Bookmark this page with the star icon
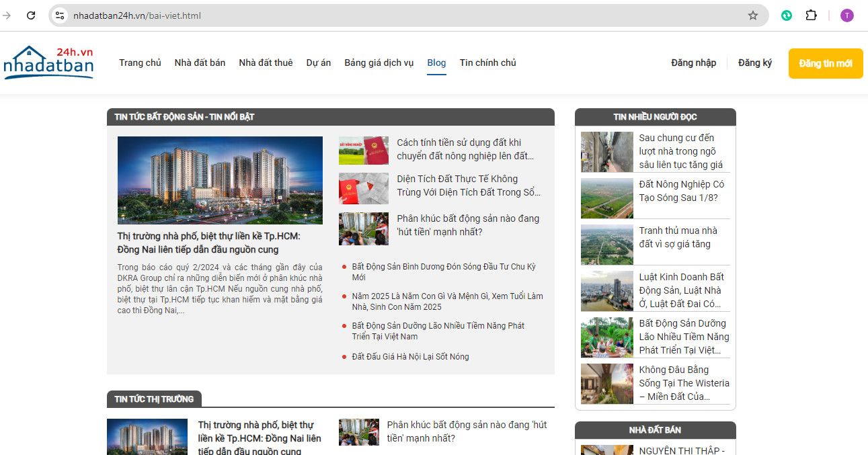The width and height of the screenshot is (868, 455). (753, 15)
